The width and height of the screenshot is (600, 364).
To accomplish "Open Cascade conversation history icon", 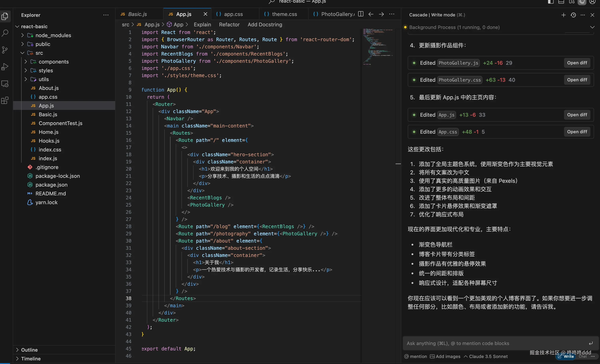I will (x=573, y=15).
